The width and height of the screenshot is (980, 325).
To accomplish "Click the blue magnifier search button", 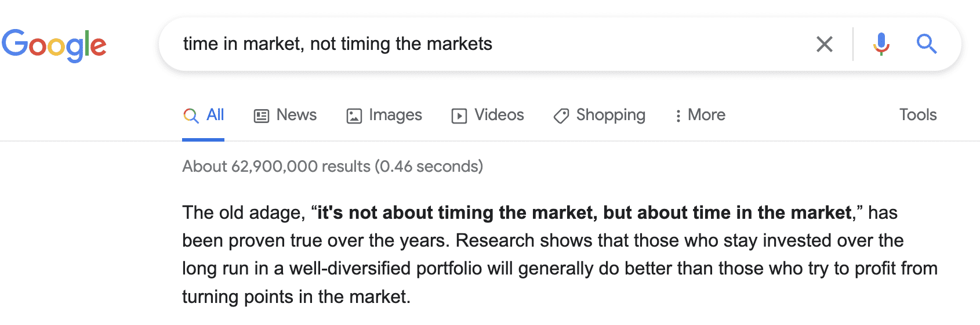I will 926,44.
